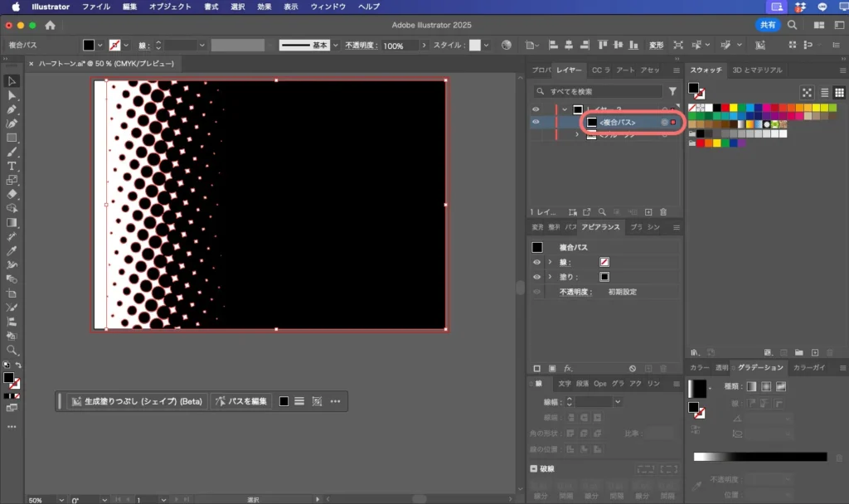This screenshot has width=849, height=504.
Task: Hide the 複合パス layer with eye icon
Action: click(x=536, y=123)
